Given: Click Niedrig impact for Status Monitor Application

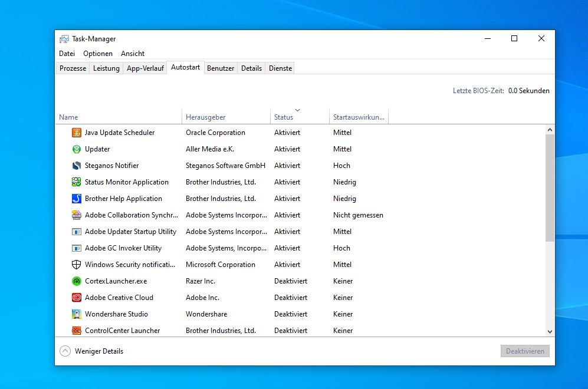Looking at the screenshot, I should (x=344, y=182).
